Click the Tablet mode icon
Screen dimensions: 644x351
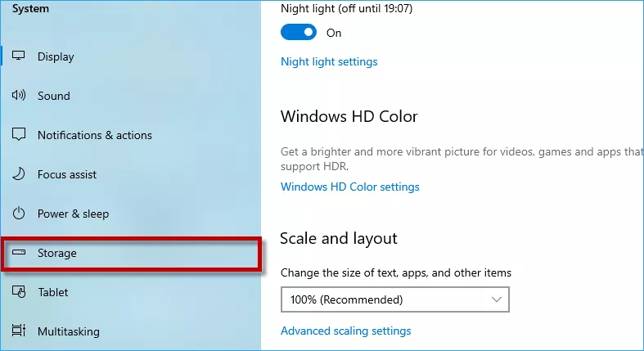coord(19,291)
